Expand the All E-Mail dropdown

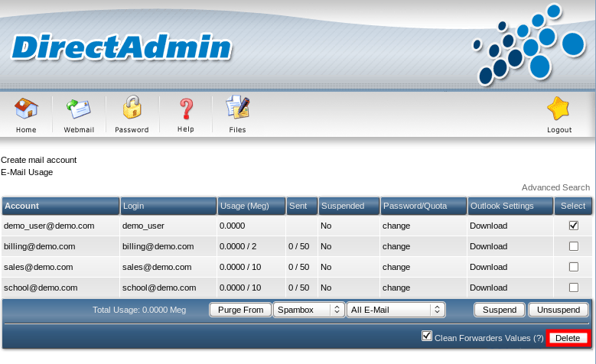[x=396, y=310]
